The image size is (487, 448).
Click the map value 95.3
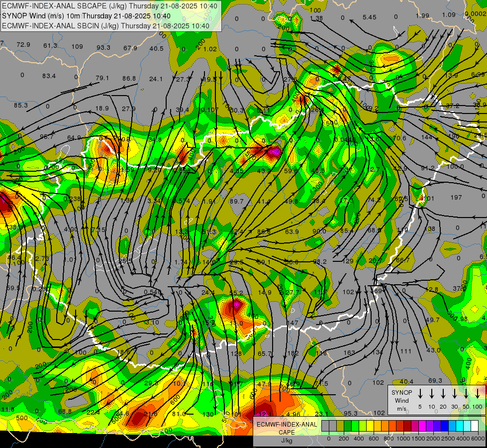pyautogui.click(x=351, y=414)
